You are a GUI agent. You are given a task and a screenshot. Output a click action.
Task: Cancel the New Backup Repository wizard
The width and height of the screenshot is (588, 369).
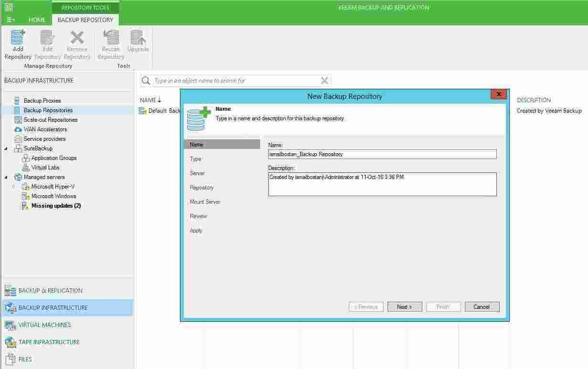[x=482, y=307]
